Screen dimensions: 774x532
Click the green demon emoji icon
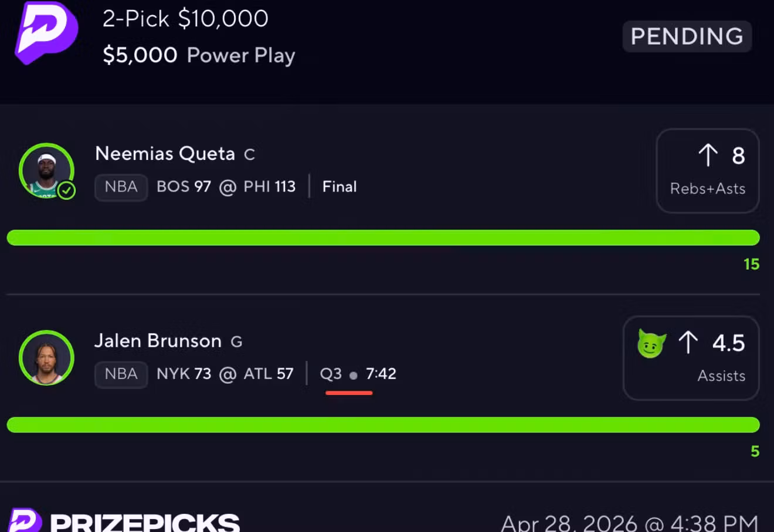(x=651, y=343)
